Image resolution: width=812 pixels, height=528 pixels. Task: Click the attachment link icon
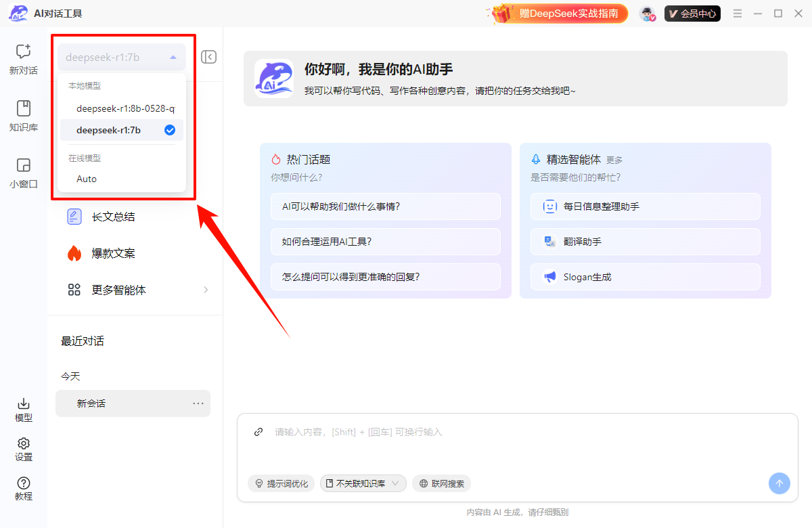(x=258, y=432)
